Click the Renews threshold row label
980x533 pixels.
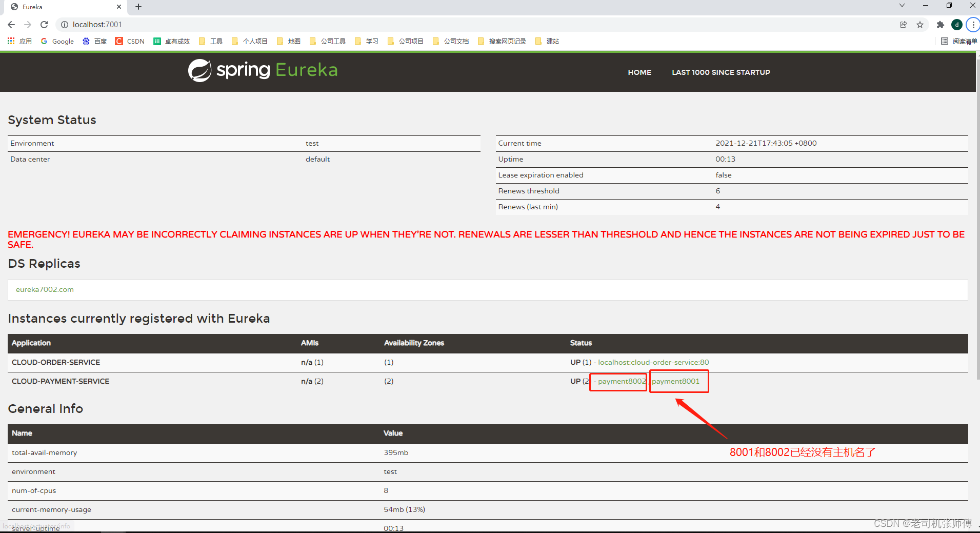(x=529, y=191)
